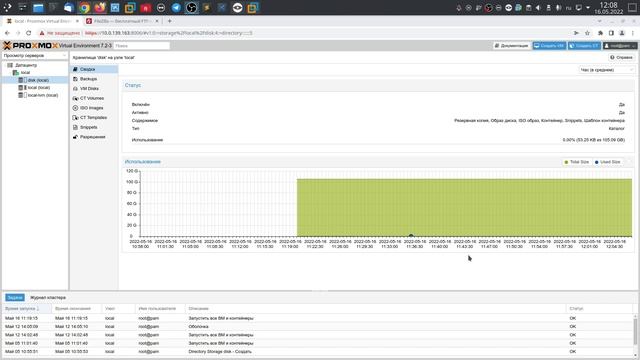Image resolution: width=640 pixels, height=360 pixels.
Task: Sort by start time column header
Action: point(27,309)
